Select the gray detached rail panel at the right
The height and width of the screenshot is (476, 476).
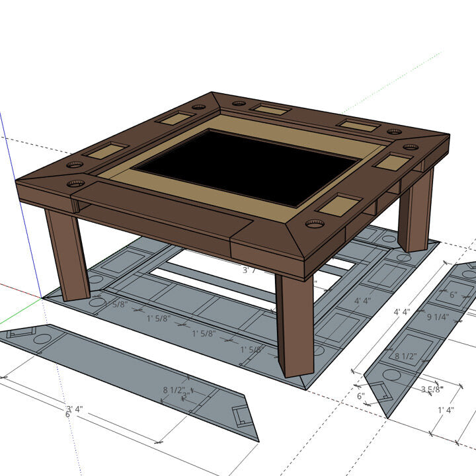click(x=425, y=337)
